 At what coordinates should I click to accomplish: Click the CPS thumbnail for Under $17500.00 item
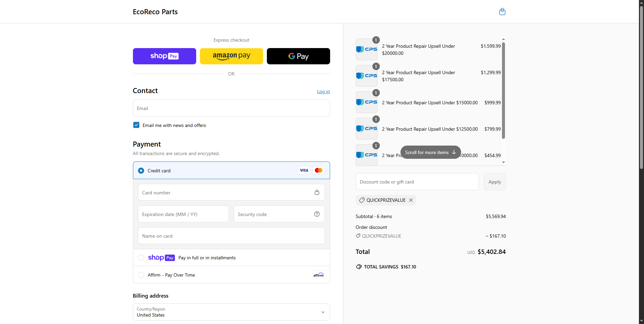point(367,76)
